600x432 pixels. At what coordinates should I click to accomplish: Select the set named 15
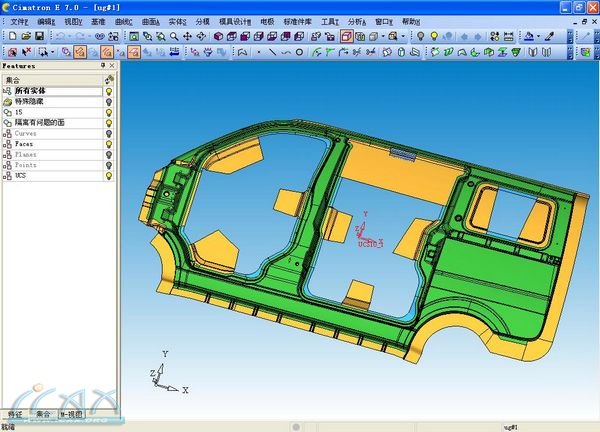coord(52,112)
